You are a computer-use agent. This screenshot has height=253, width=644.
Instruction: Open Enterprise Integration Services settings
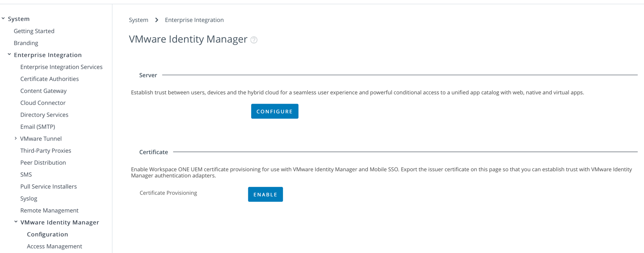[61, 66]
